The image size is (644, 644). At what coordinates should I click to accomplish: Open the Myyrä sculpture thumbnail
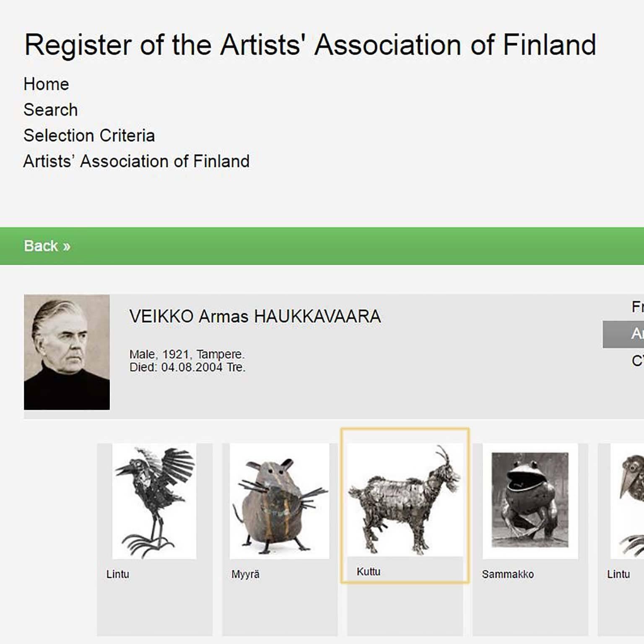tap(279, 501)
